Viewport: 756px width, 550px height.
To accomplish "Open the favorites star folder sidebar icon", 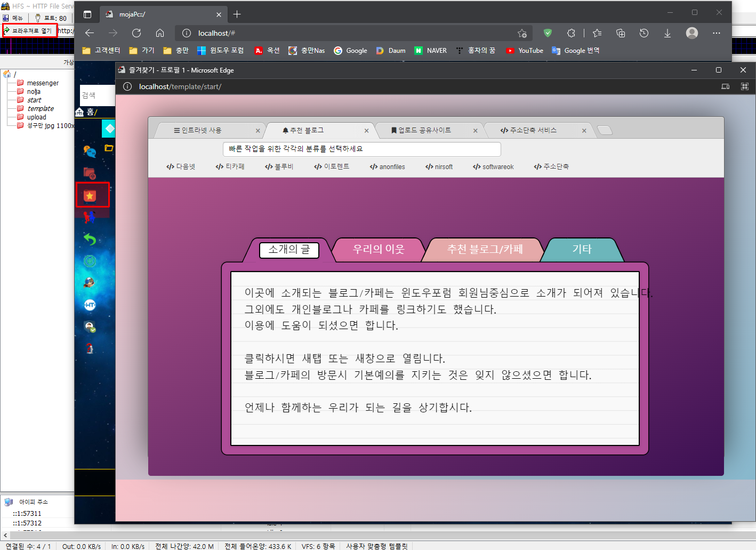I will tap(90, 196).
